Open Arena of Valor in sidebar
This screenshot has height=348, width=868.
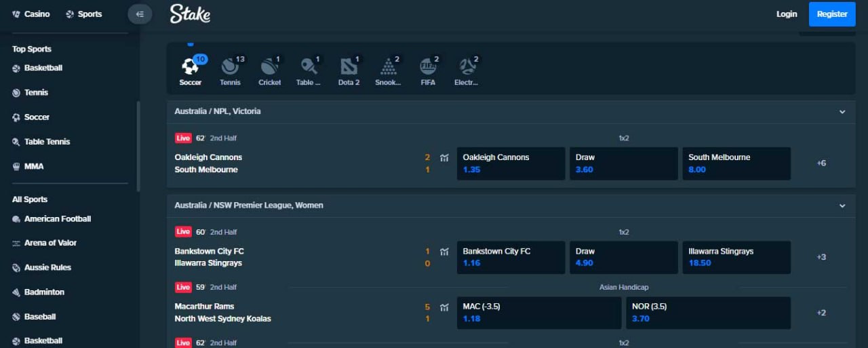click(x=44, y=243)
